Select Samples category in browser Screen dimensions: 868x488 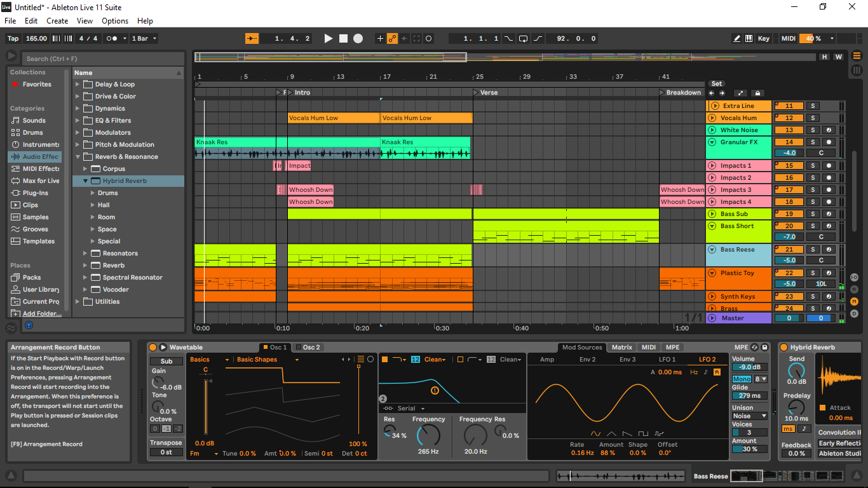pyautogui.click(x=36, y=217)
